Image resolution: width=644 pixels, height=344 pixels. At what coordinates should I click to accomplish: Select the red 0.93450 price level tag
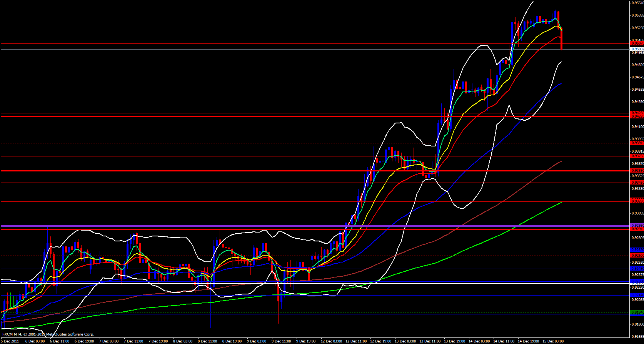[637, 182]
